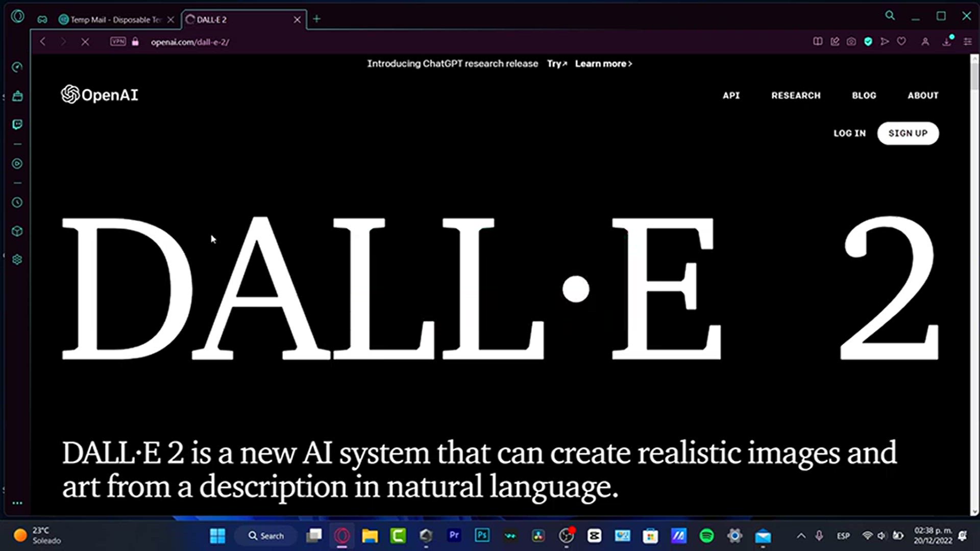This screenshot has width=980, height=551.
Task: Click Try ChatGPT link in banner
Action: pyautogui.click(x=557, y=64)
